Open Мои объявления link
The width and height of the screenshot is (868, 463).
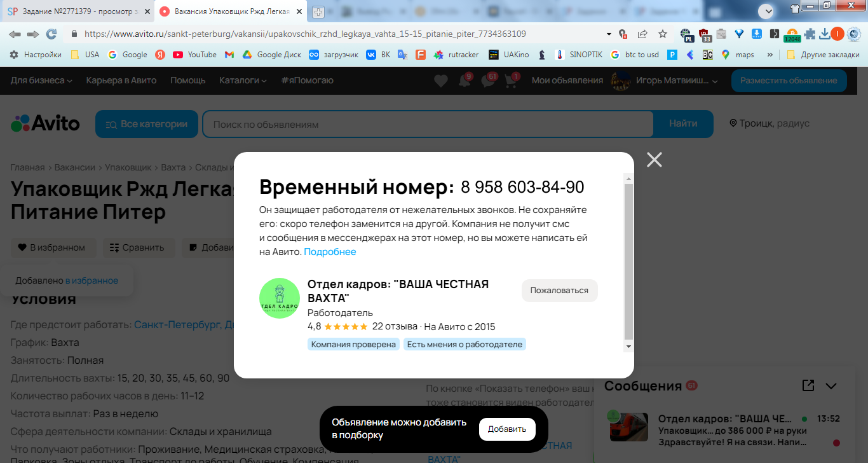pyautogui.click(x=567, y=81)
